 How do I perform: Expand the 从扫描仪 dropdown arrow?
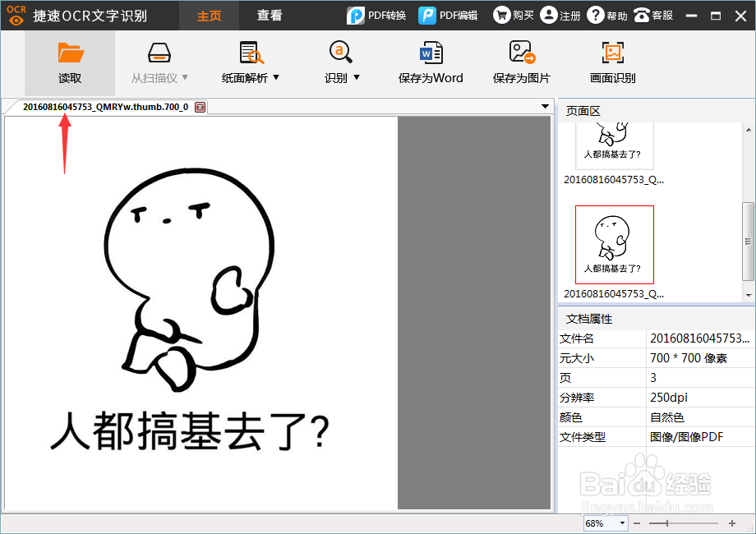pos(185,77)
